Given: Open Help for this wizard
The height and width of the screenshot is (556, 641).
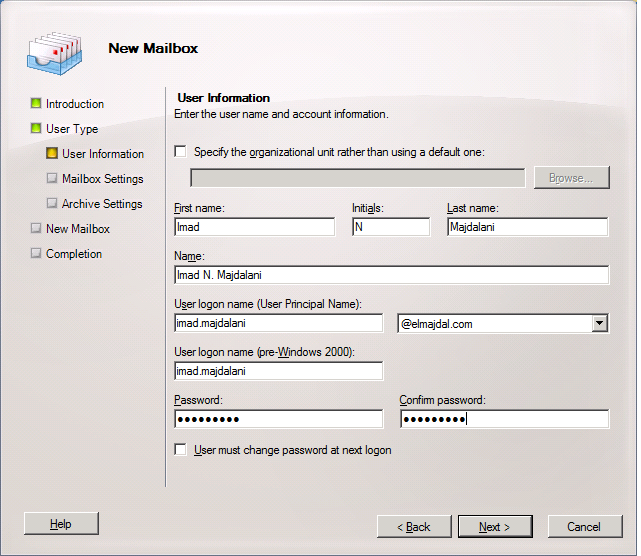Looking at the screenshot, I should click(x=61, y=524).
